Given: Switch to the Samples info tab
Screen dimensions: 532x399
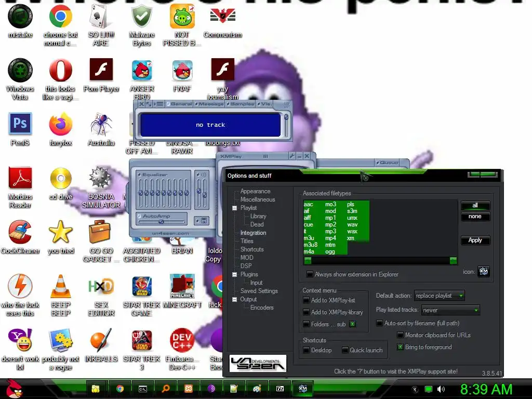Looking at the screenshot, I should (241, 104).
